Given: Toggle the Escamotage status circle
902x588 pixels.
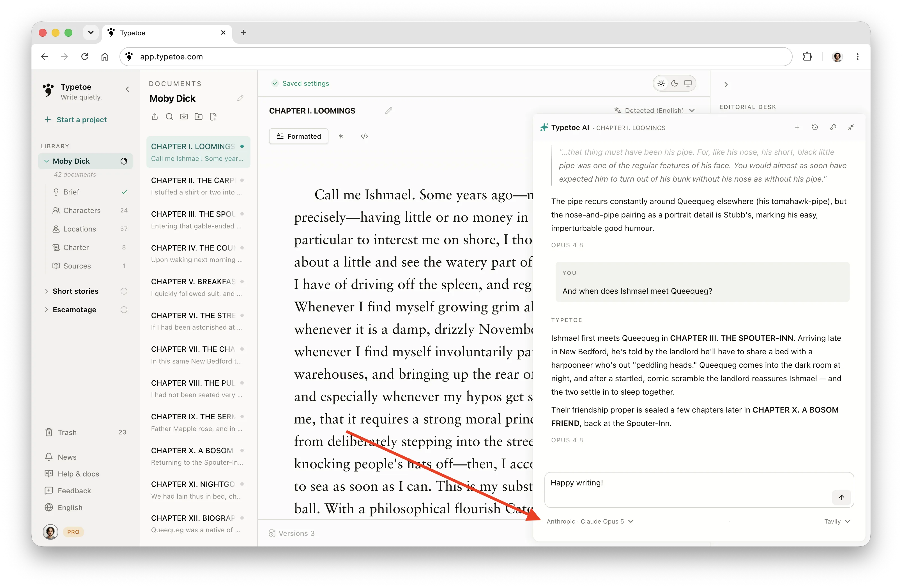Looking at the screenshot, I should coord(124,310).
